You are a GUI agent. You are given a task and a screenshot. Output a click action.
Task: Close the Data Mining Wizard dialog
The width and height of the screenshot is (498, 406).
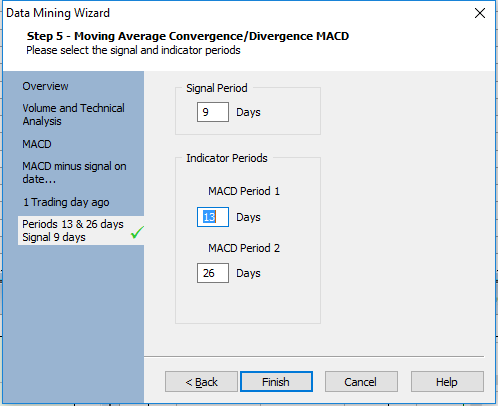coord(480,13)
